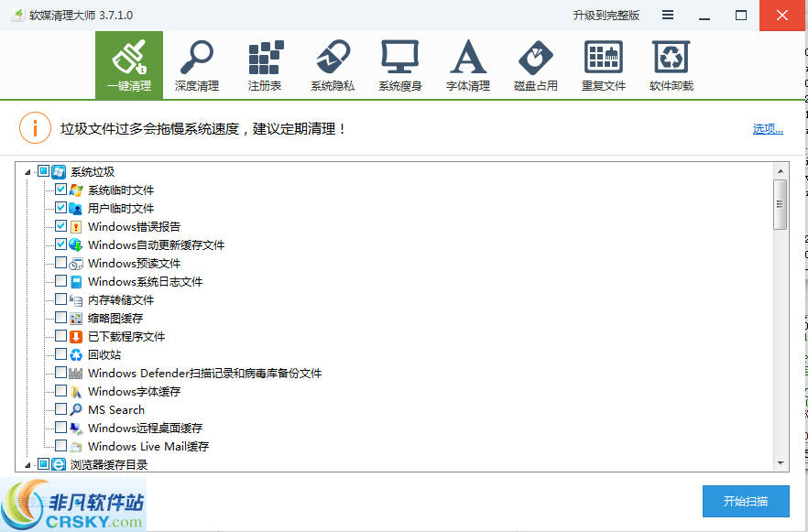
Task: Open the 字体清理 font cleaner
Action: 468,64
